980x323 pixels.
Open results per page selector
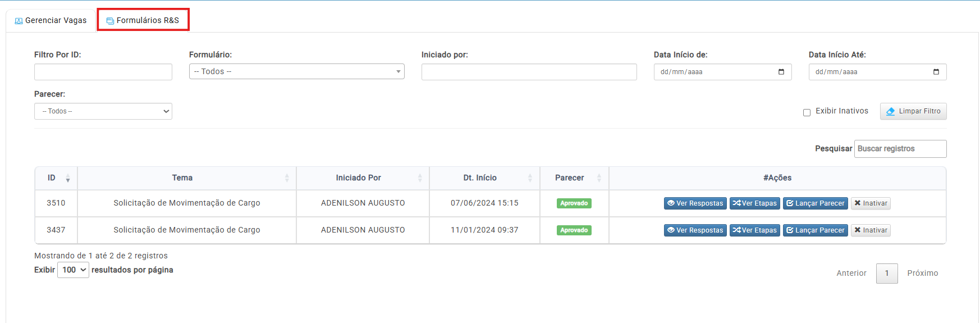pyautogui.click(x=73, y=270)
